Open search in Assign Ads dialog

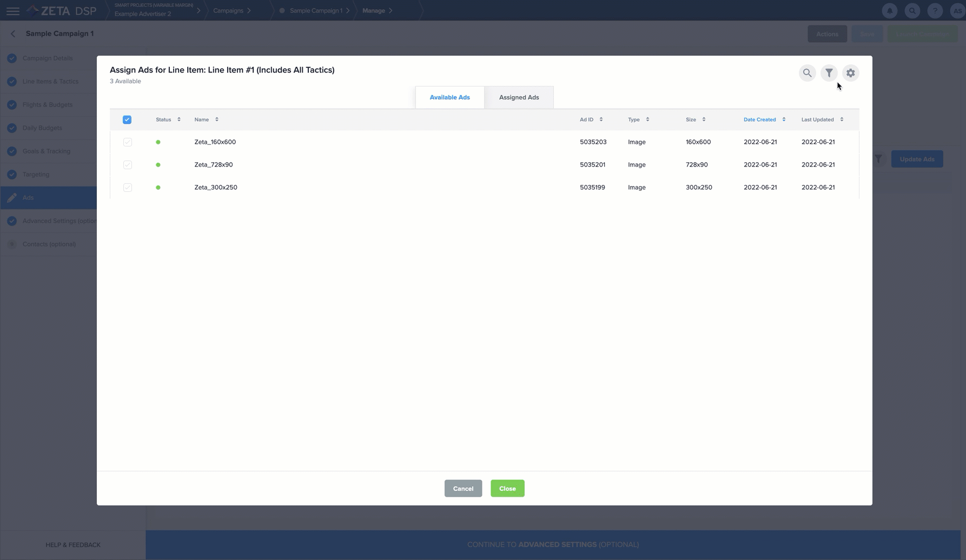click(807, 73)
